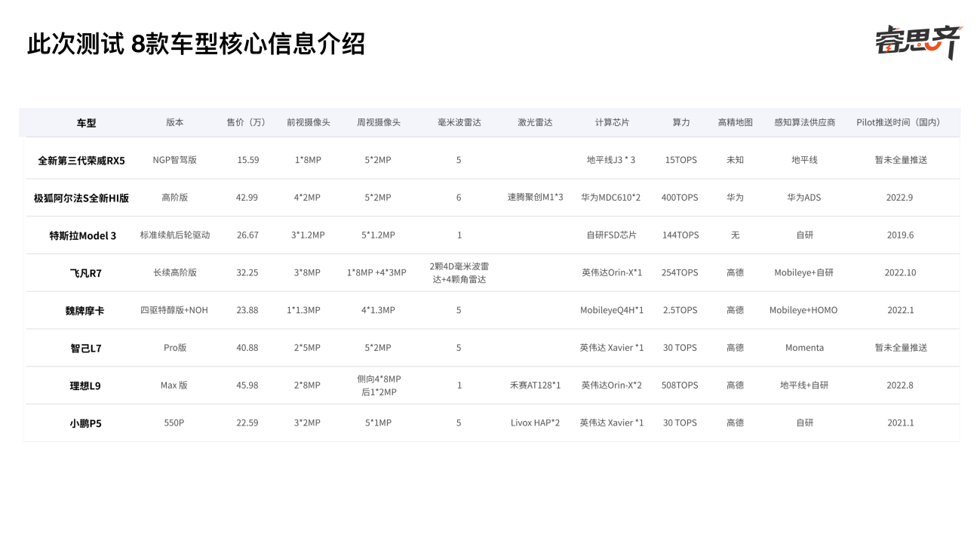Click the 长续高阶版 version cell
980x550 pixels.
174,272
